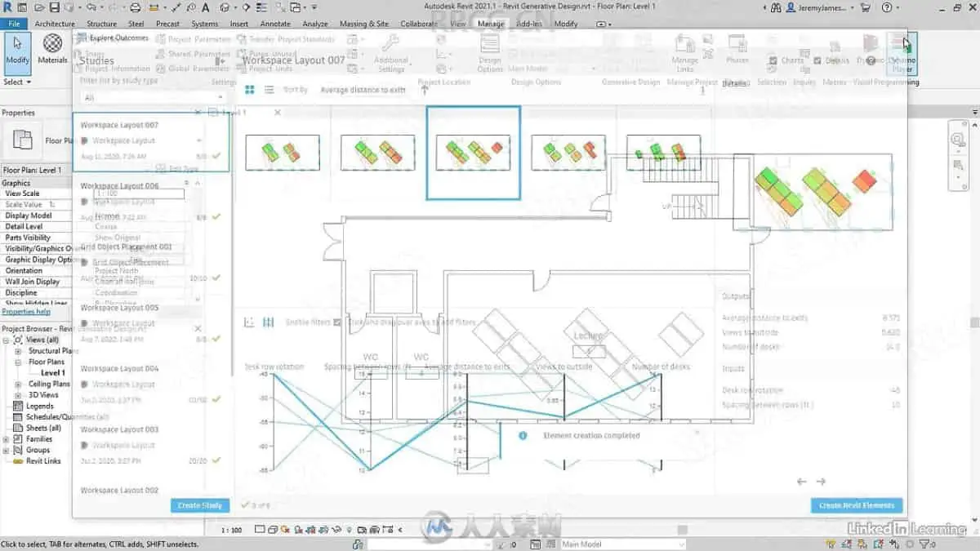
Task: Open the Select dropdown under Modify
Action: click(17, 82)
